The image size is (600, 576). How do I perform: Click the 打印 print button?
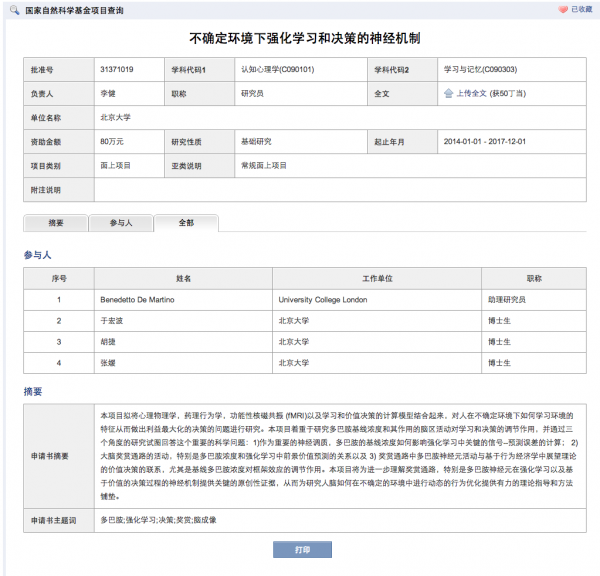[302, 550]
